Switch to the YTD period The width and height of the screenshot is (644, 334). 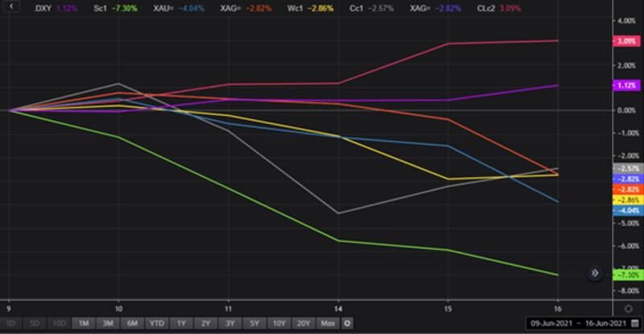tap(156, 323)
